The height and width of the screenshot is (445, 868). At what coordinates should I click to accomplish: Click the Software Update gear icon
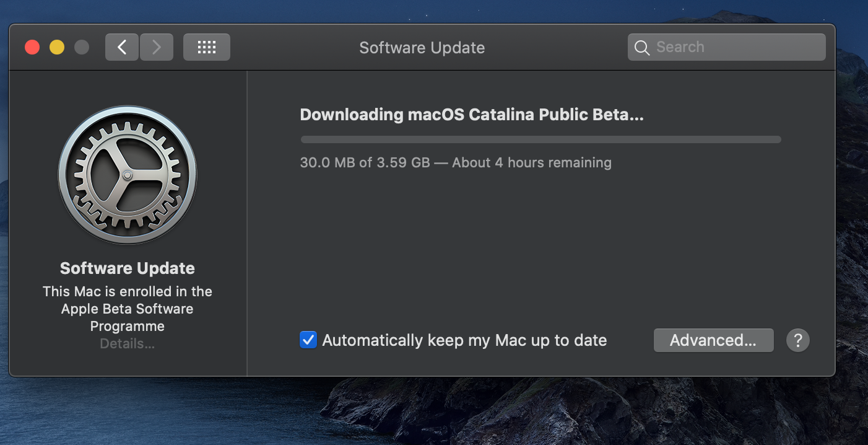pyautogui.click(x=128, y=175)
